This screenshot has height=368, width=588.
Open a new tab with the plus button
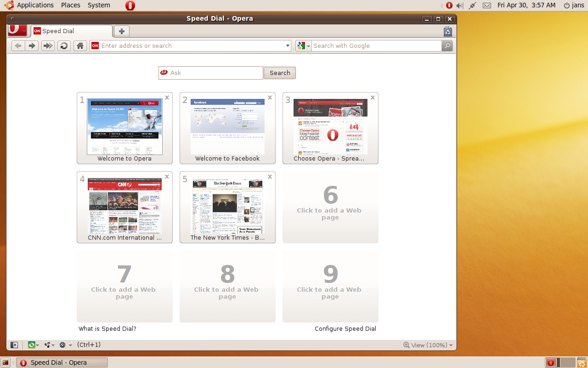click(122, 31)
